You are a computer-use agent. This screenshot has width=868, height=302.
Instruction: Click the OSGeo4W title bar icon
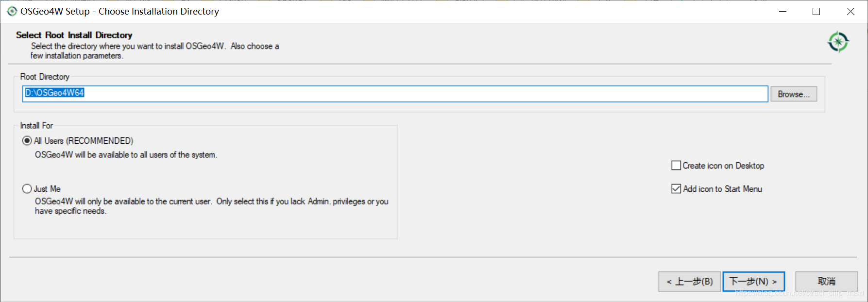click(12, 11)
